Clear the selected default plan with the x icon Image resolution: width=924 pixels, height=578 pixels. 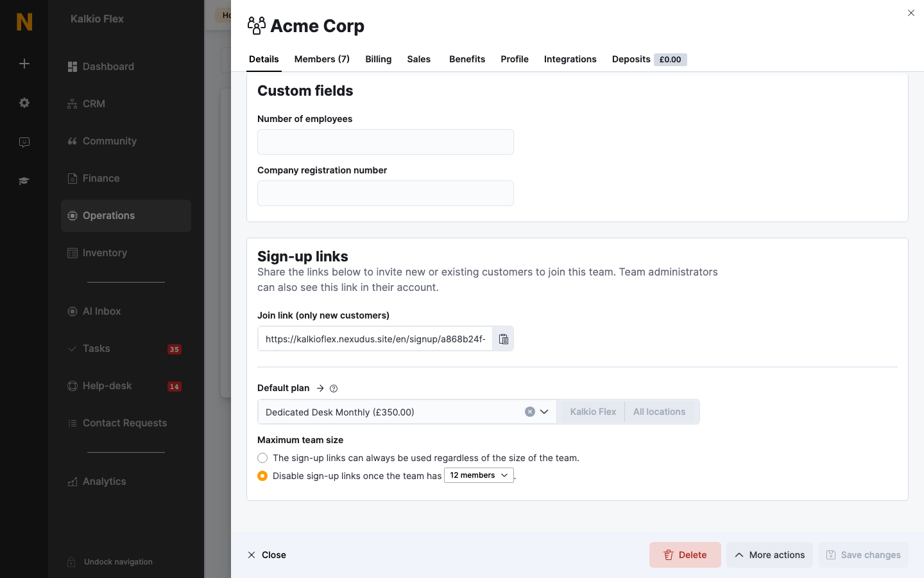[x=530, y=412]
